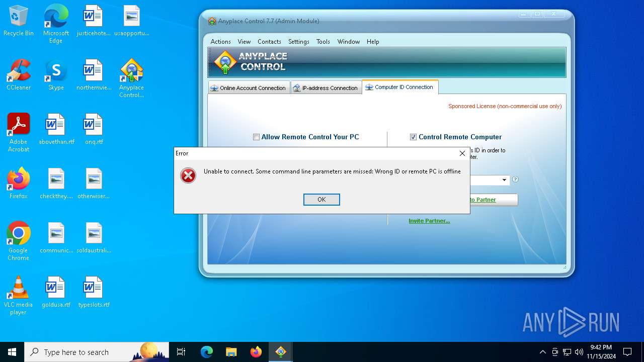This screenshot has height=362, width=644.
Task: Open northernvie document icon
Action: click(x=94, y=75)
